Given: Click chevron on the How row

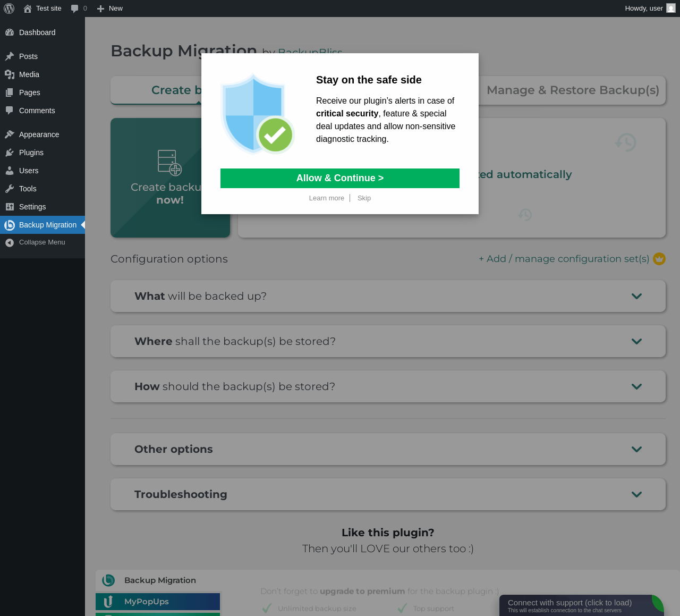Looking at the screenshot, I should 636,386.
